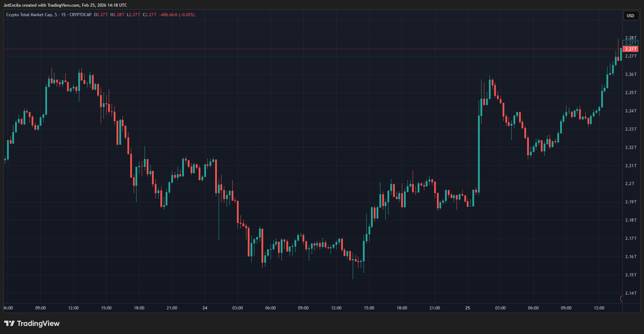Click the '24' date marker on time axis
The width and height of the screenshot is (644, 334).
(x=205, y=308)
